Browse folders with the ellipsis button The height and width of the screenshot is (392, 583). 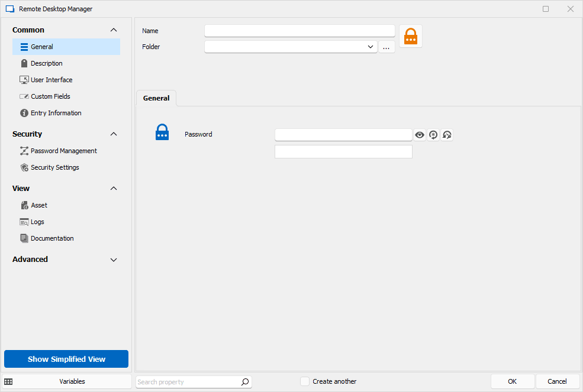click(386, 47)
